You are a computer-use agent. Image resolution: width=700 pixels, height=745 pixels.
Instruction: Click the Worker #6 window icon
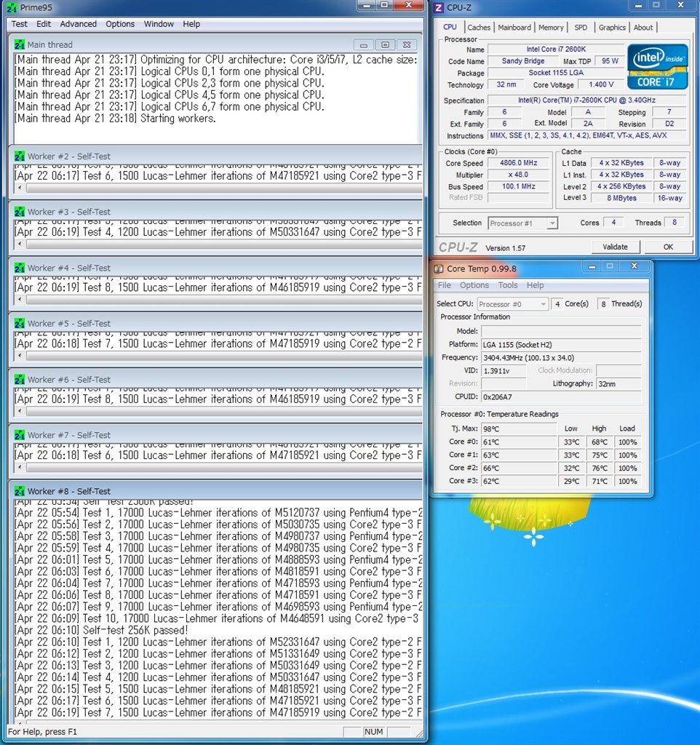click(19, 380)
